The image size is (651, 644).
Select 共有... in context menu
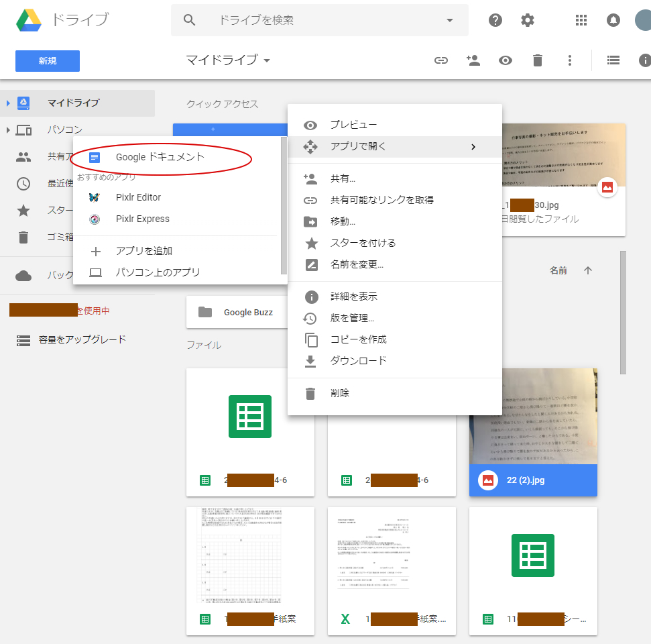pyautogui.click(x=394, y=178)
